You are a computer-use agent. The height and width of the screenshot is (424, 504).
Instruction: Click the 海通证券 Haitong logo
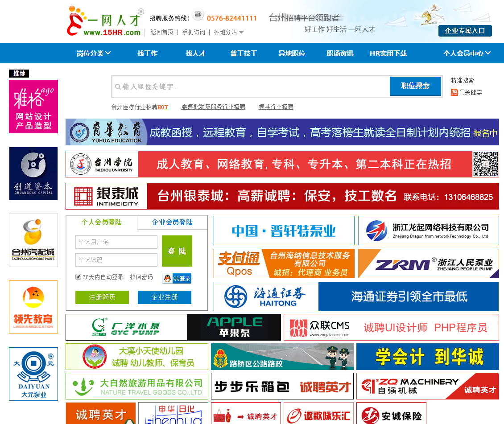266,296
